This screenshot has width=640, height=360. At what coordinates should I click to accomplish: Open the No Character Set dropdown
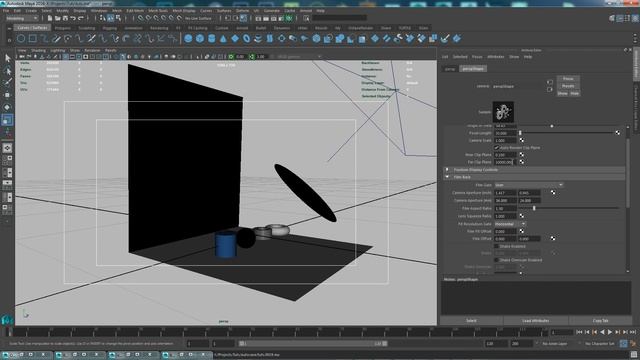point(600,344)
